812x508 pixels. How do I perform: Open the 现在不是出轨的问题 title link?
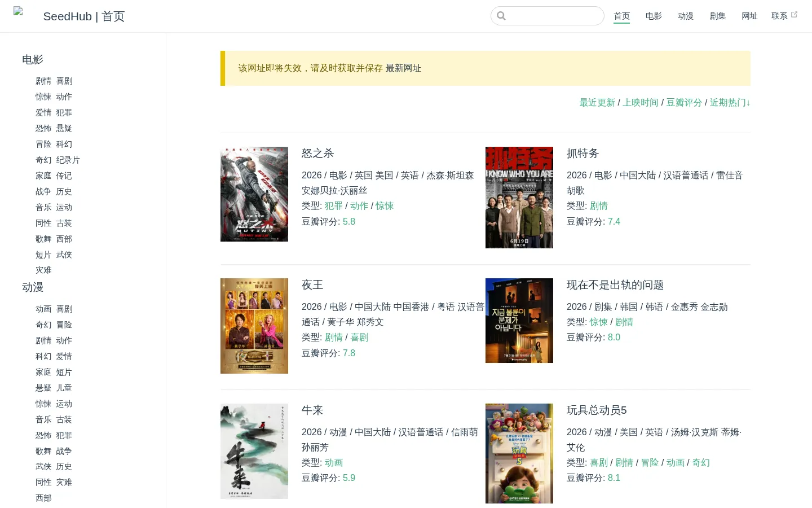click(615, 285)
